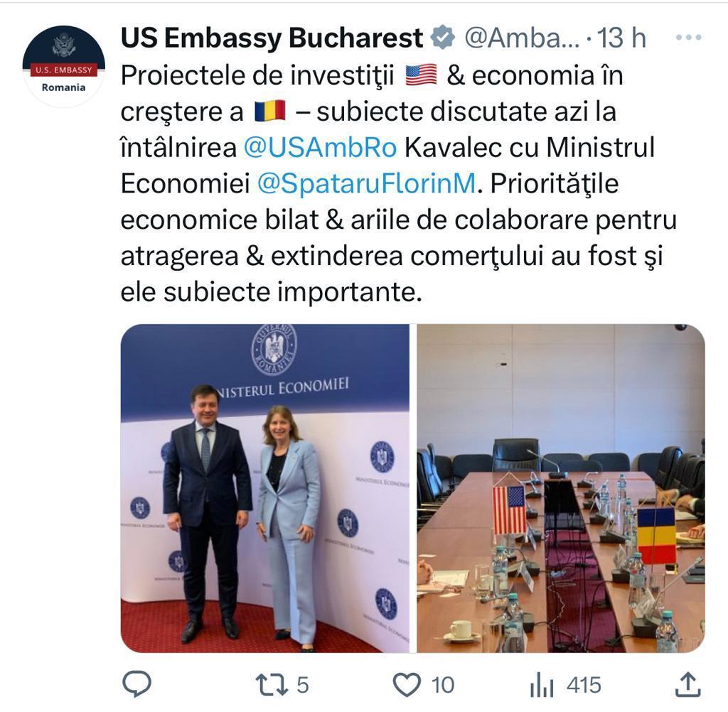Viewport: 728px width, 712px height.
Task: Click the retweet count of 5
Action: tap(303, 685)
